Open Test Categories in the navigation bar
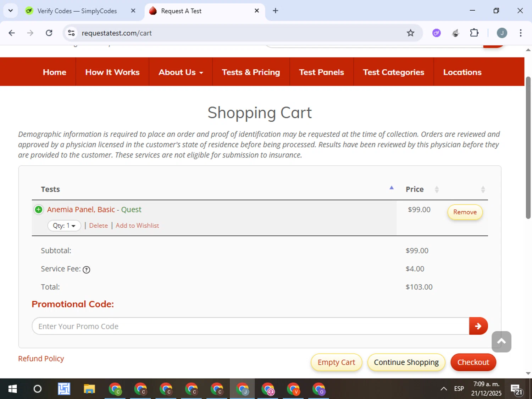 (393, 72)
